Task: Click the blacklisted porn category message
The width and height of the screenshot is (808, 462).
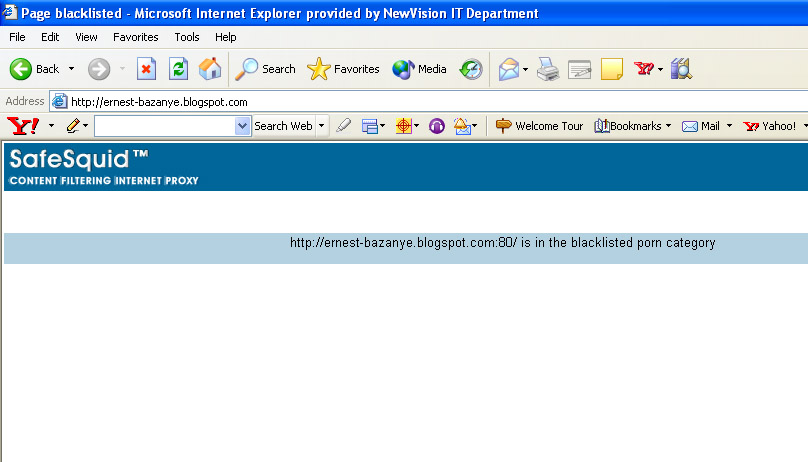Action: click(502, 243)
